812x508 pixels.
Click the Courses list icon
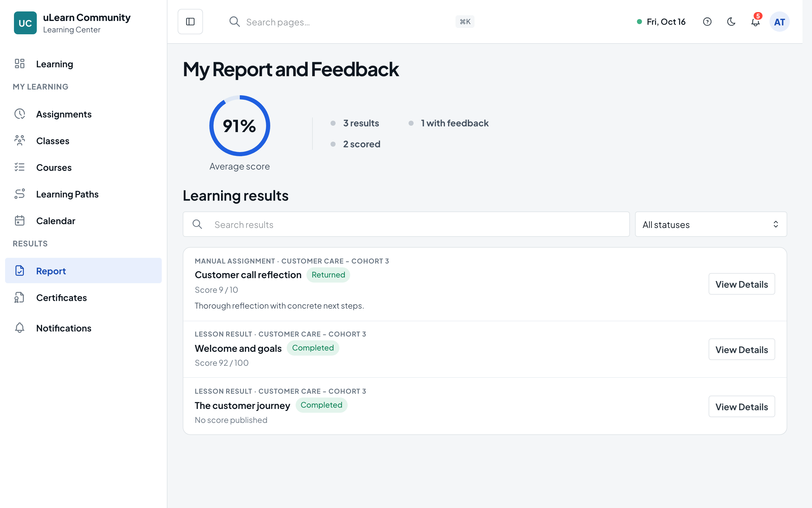point(20,167)
